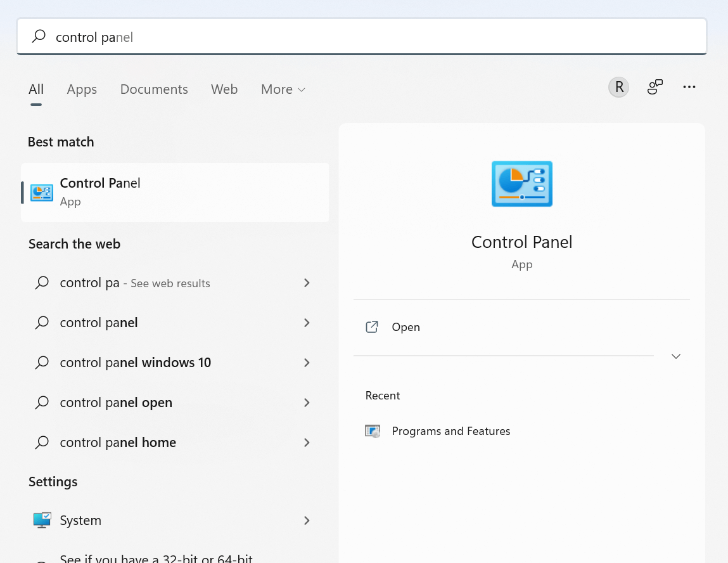Viewport: 728px width, 563px height.
Task: Switch to the Documents tab
Action: pyautogui.click(x=154, y=89)
